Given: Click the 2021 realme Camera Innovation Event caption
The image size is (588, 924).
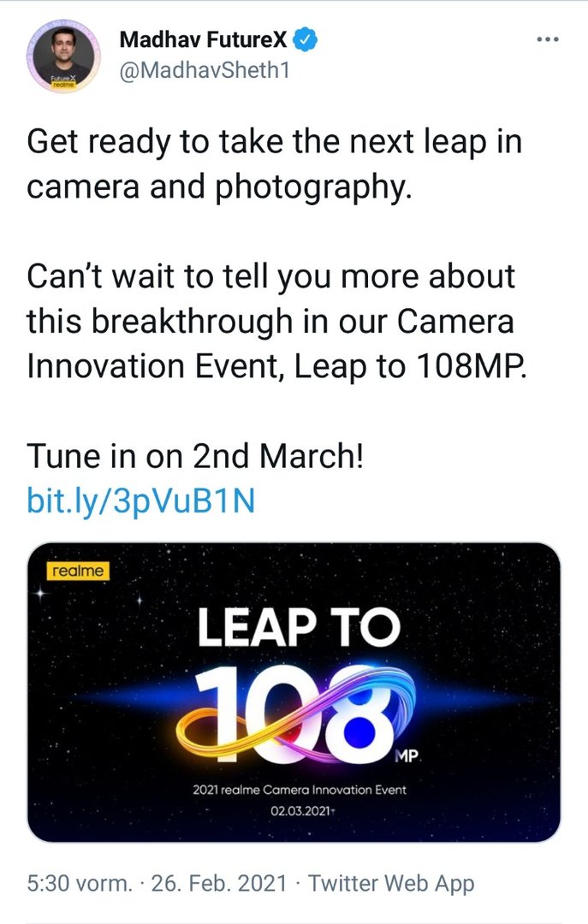Looking at the screenshot, I should tap(299, 790).
